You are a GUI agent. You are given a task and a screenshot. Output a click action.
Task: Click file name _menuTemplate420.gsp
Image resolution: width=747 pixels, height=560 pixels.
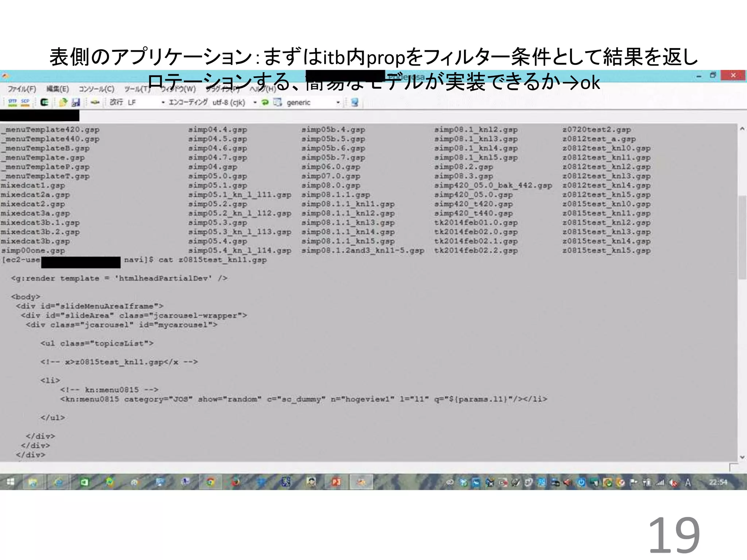(50, 129)
